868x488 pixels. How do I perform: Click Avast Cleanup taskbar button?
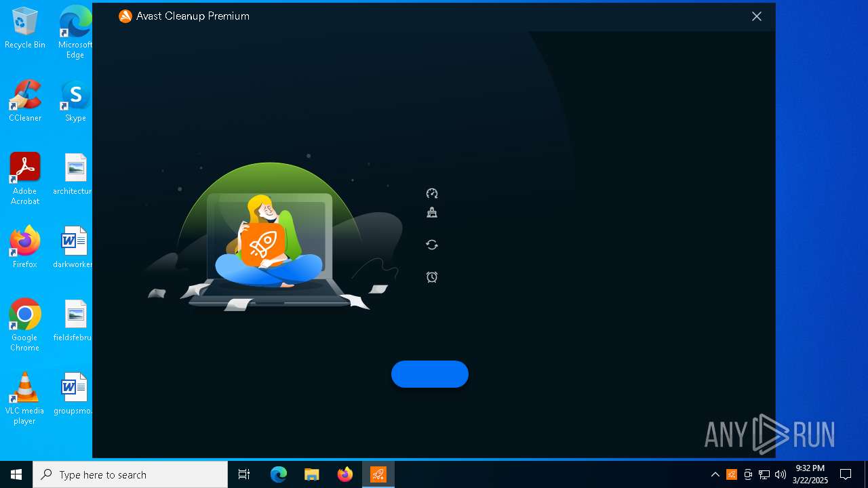[378, 474]
